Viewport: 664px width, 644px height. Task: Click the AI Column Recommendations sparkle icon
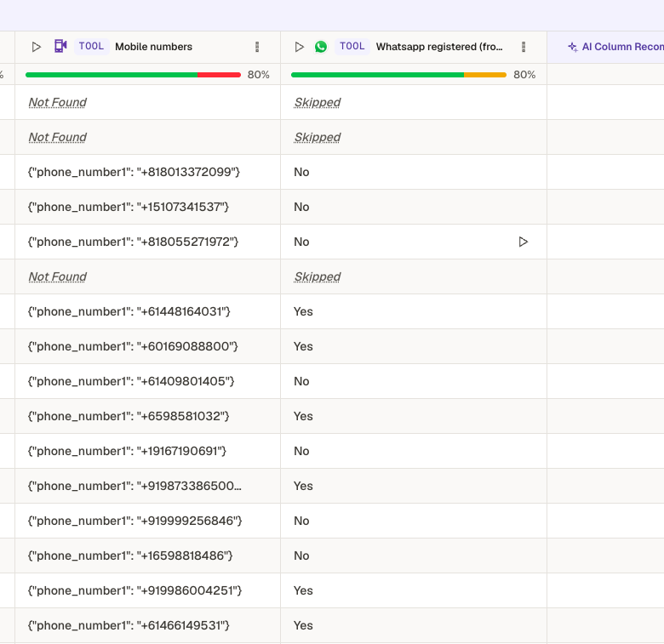[573, 47]
